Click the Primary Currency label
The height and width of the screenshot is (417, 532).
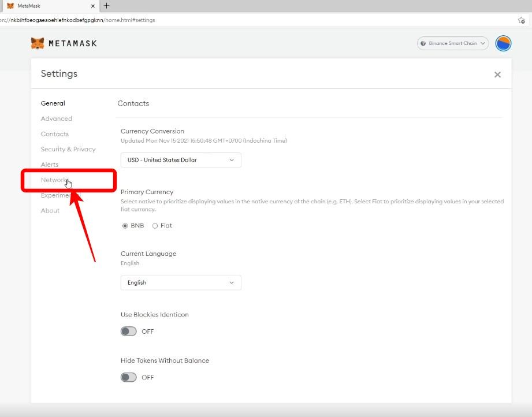[x=147, y=192]
